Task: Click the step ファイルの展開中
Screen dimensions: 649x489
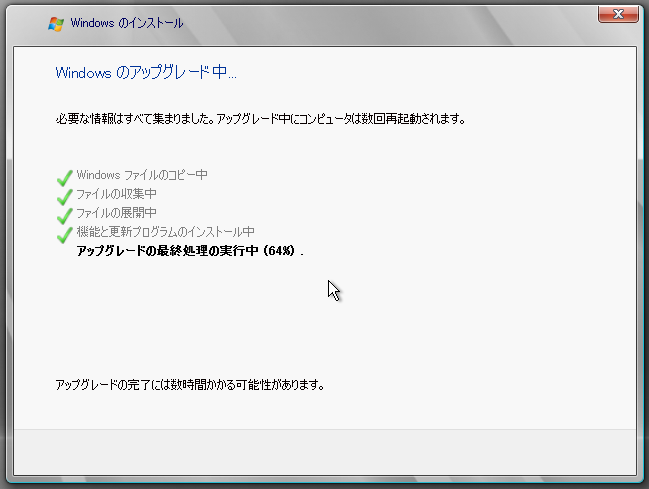Action: pos(116,213)
